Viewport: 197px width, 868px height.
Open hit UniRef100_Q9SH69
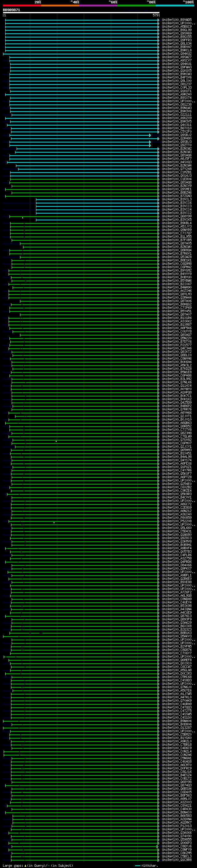[x=177, y=33]
